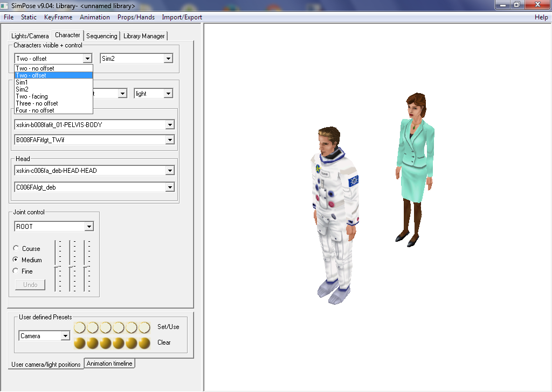Click the second gold Clear preset orb
The height and width of the screenshot is (392, 552).
(x=93, y=343)
